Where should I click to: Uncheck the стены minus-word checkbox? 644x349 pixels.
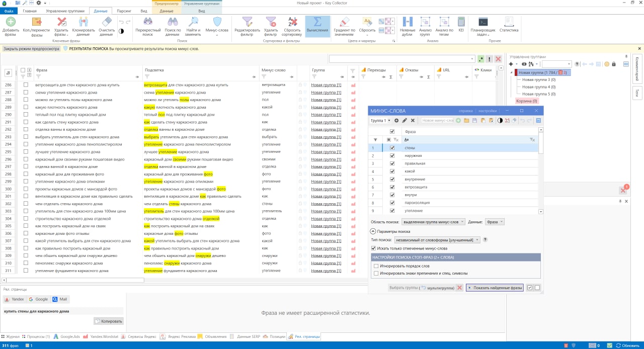click(x=392, y=148)
